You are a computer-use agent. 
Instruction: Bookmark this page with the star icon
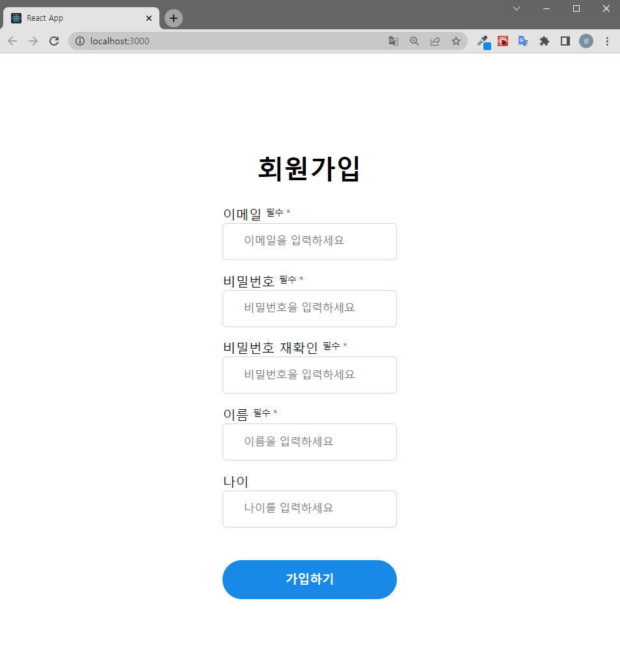pos(456,41)
